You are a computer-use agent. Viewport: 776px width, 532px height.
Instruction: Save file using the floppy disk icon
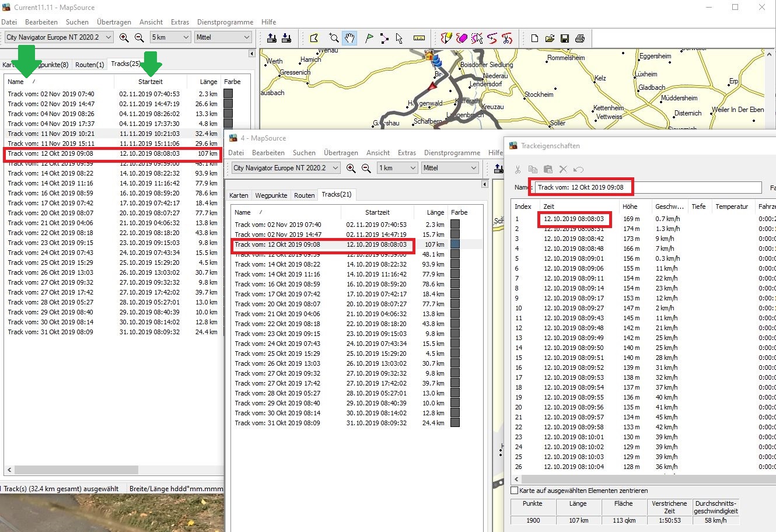coord(564,38)
